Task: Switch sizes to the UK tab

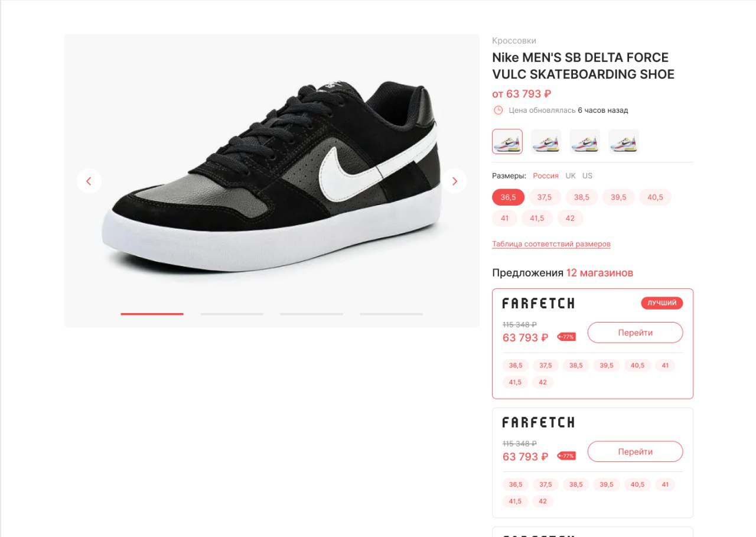Action: (571, 176)
